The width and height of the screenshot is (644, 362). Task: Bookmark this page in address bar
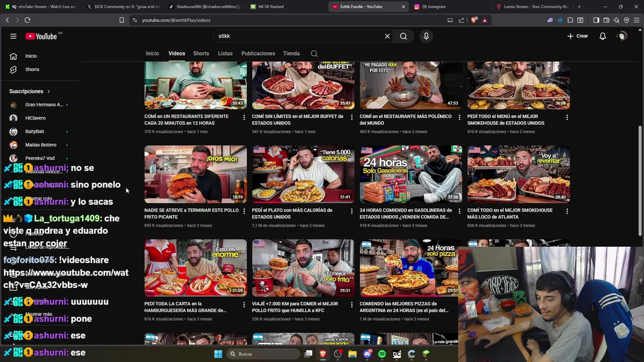point(121,20)
